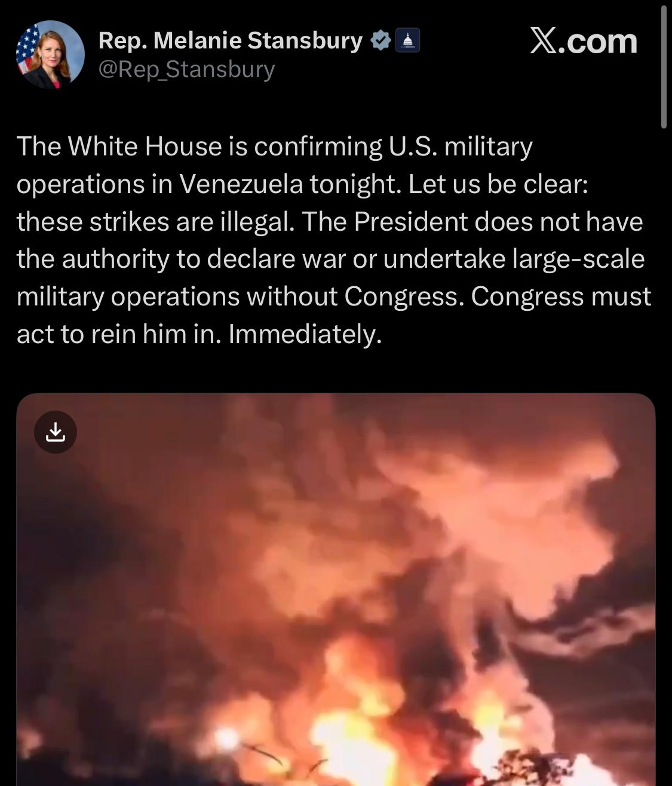Click the tweet's first line about White House
Image resolution: width=672 pixels, height=786 pixels.
(274, 146)
